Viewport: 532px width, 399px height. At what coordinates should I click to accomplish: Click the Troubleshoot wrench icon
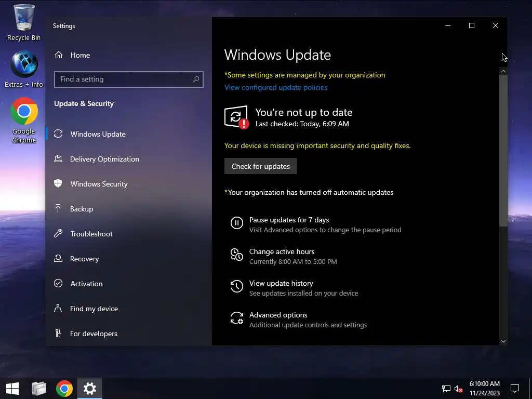click(58, 233)
